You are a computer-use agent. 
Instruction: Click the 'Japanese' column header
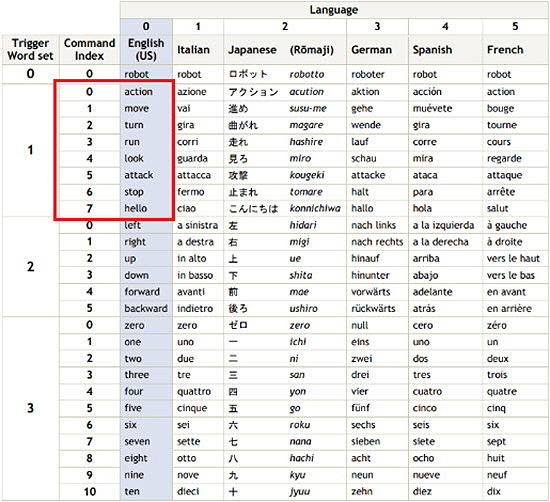point(252,50)
